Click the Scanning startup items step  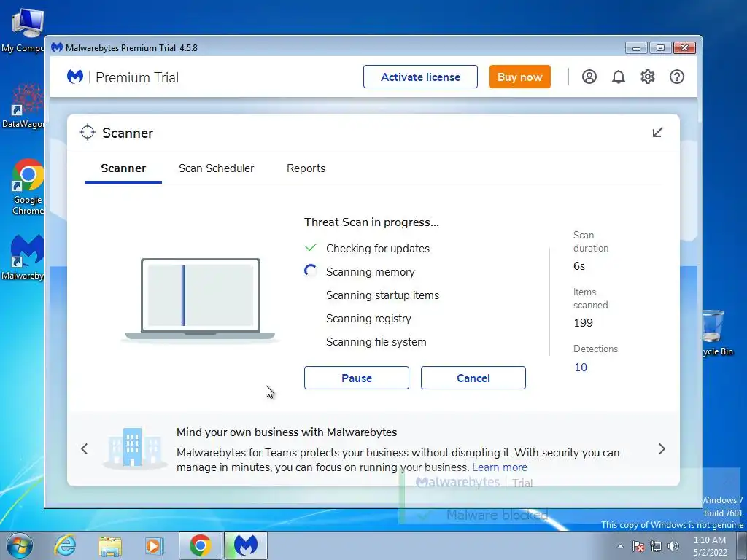tap(382, 295)
